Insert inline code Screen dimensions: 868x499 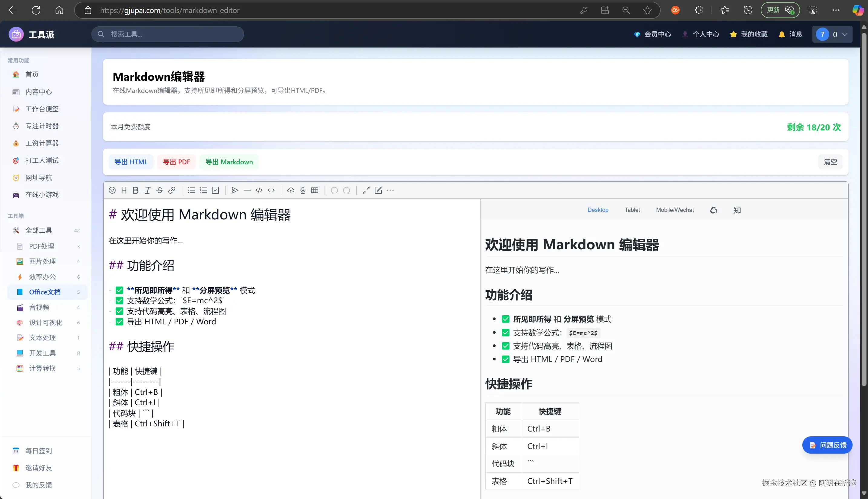[x=271, y=190]
